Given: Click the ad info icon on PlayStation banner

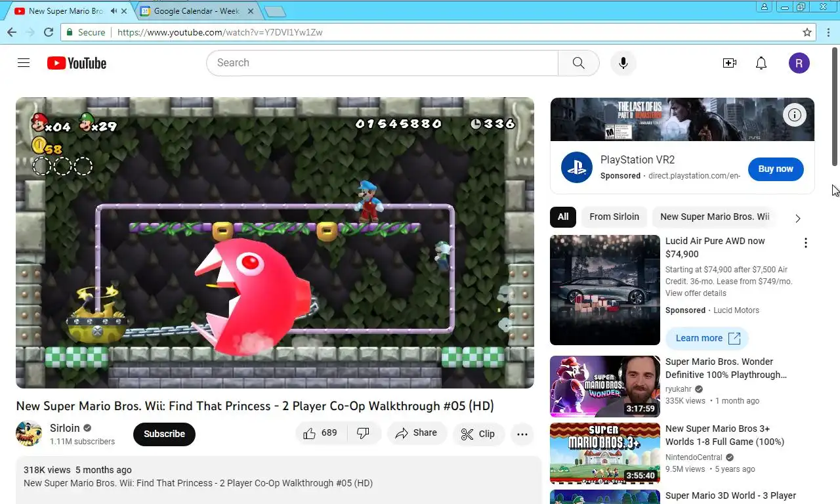Looking at the screenshot, I should click(x=795, y=115).
